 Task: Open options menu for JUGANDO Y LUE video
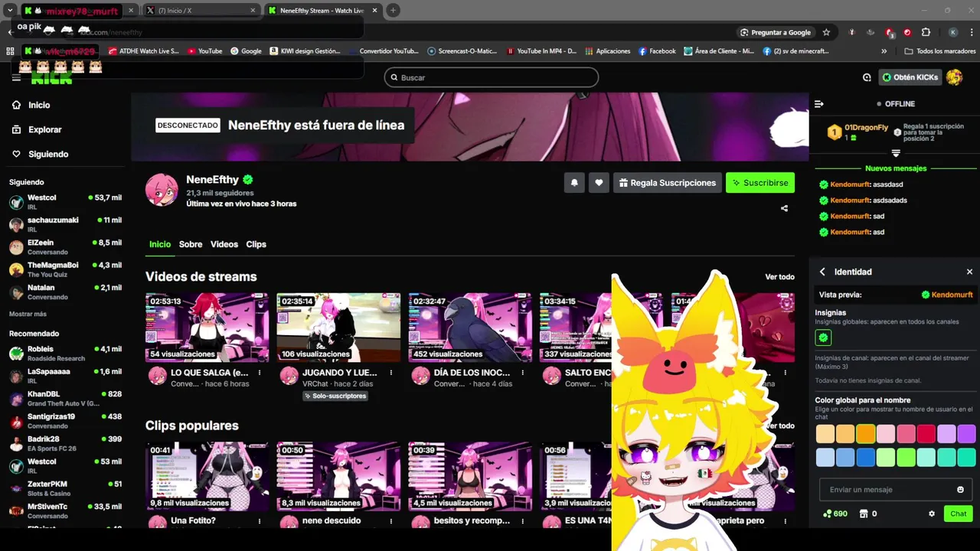pos(391,373)
